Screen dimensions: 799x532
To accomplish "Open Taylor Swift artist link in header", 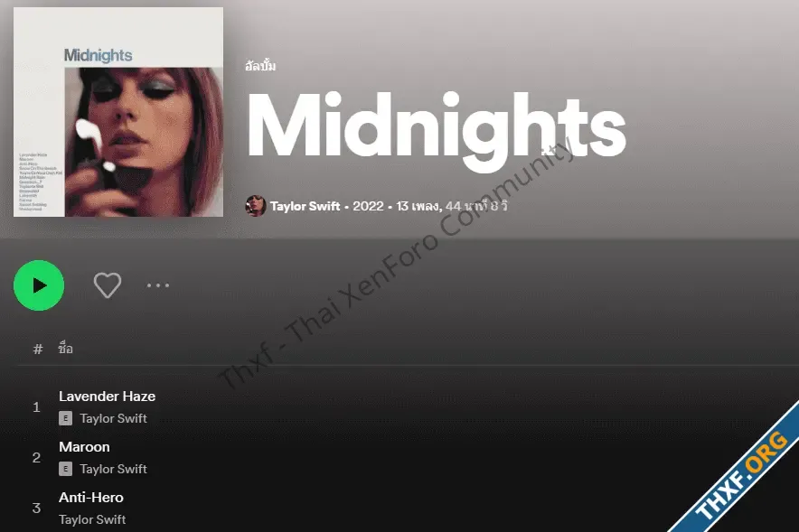I will point(305,206).
